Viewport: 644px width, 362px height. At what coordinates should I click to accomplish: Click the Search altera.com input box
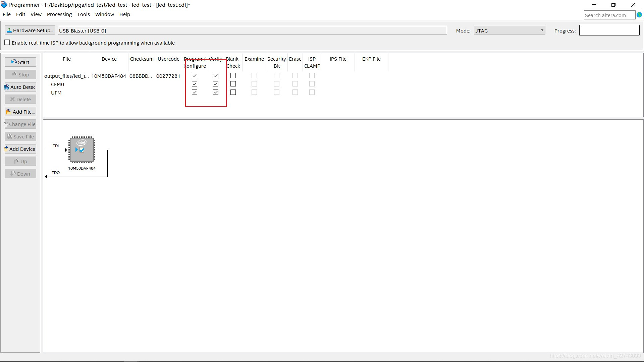609,15
